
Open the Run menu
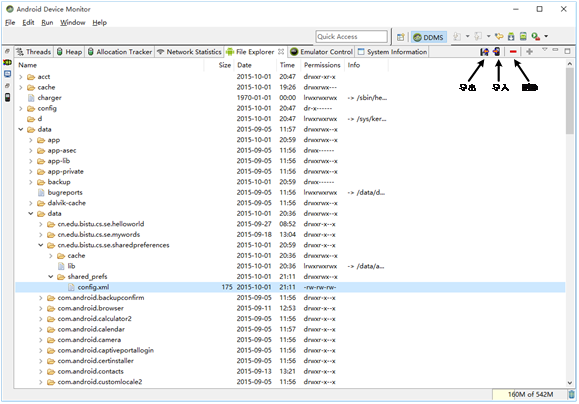tap(47, 23)
